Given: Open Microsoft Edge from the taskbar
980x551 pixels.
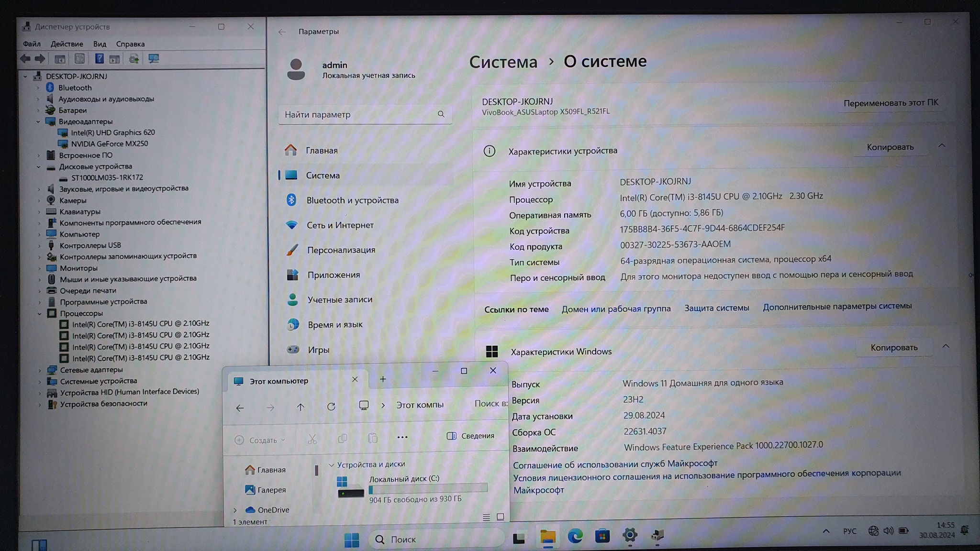Looking at the screenshot, I should 575,536.
